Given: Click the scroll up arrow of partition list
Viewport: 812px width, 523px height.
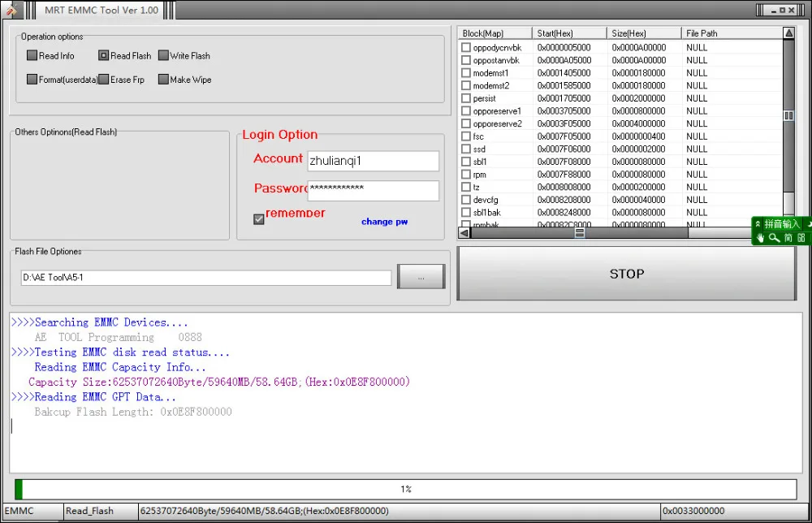Looking at the screenshot, I should click(788, 33).
